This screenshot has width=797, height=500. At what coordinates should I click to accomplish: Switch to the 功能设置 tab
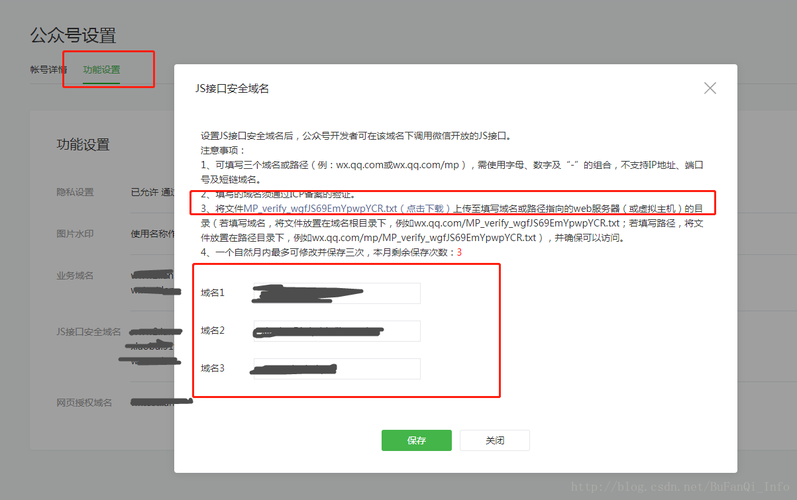pyautogui.click(x=102, y=70)
